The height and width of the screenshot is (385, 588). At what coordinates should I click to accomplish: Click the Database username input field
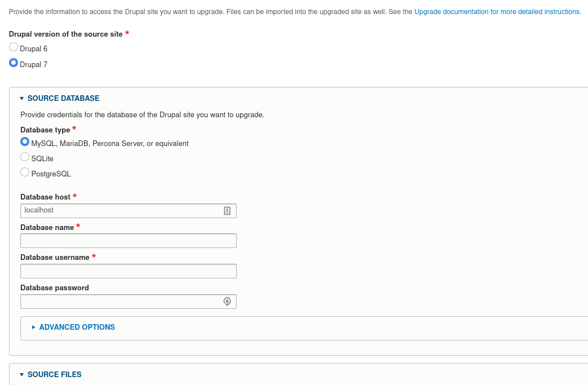[x=128, y=271]
